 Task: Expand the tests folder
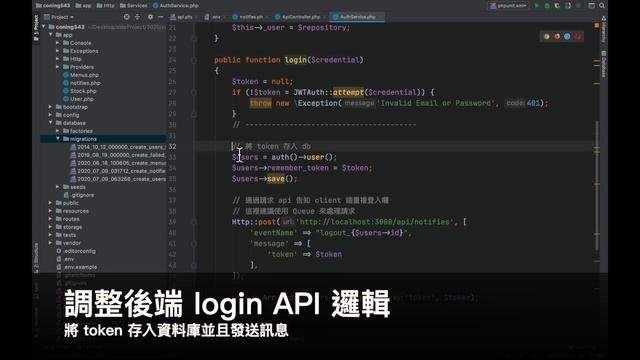pos(51,235)
